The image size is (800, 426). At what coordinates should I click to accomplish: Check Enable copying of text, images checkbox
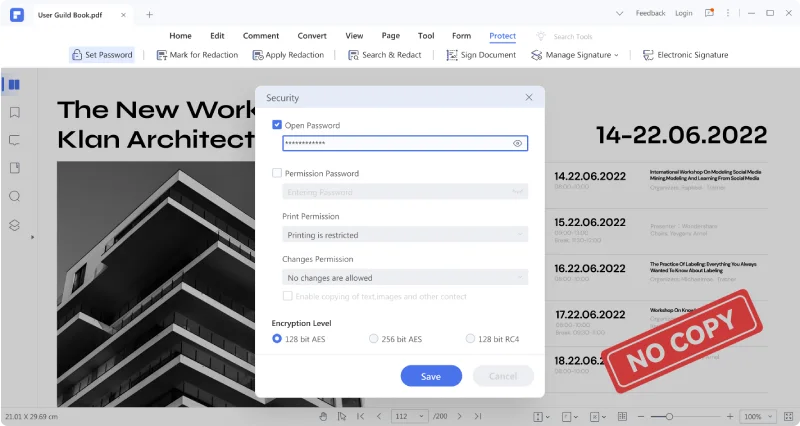point(288,296)
